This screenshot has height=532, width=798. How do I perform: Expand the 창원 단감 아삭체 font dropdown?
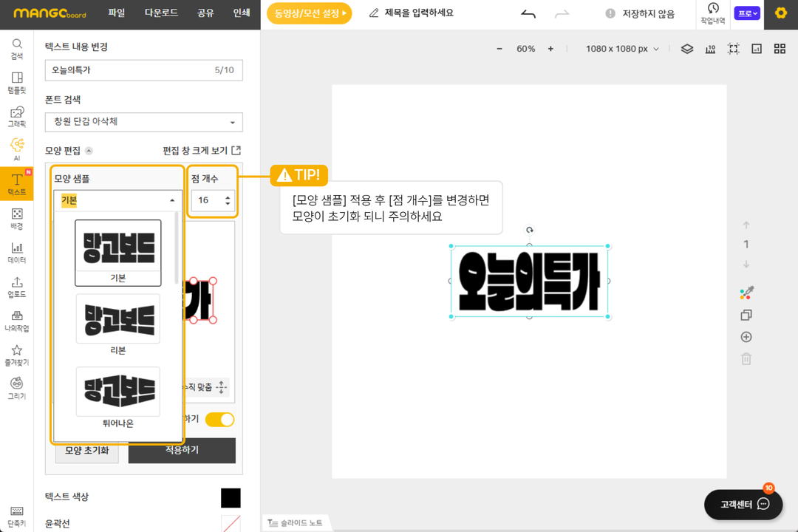coord(143,122)
